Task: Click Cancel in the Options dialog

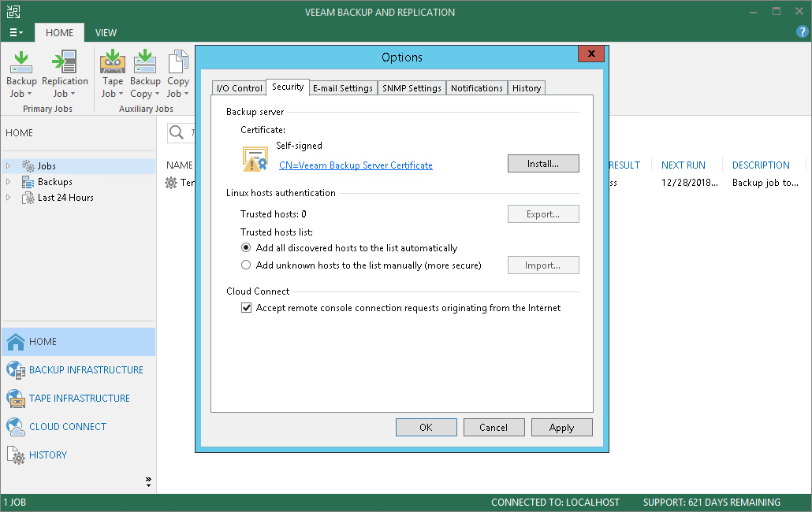Action: 494,427
